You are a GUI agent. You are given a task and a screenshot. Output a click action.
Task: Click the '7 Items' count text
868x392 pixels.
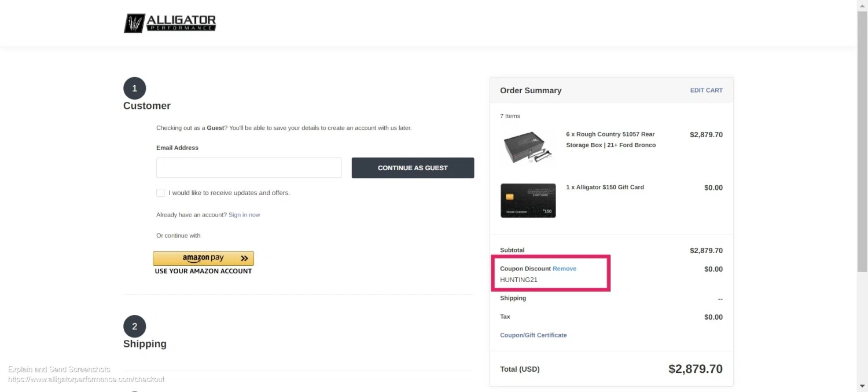tap(510, 116)
